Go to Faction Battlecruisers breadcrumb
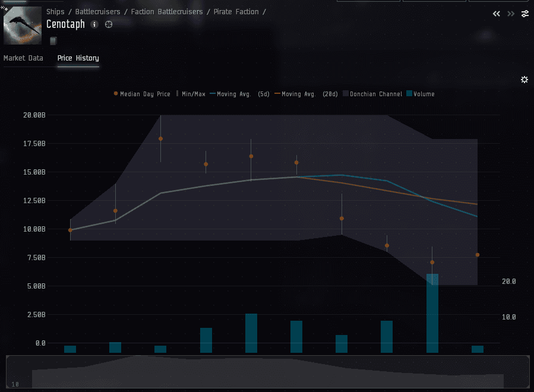This screenshot has width=534, height=392. (x=166, y=12)
